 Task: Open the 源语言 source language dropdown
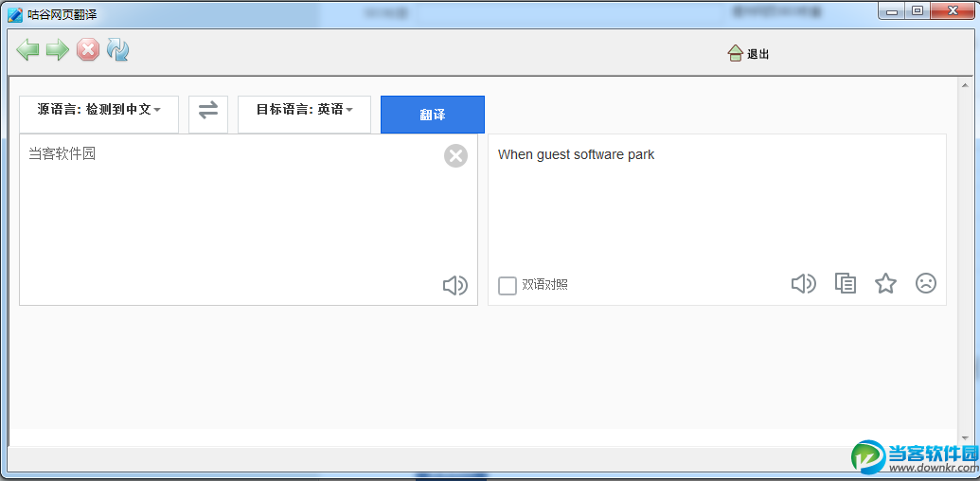pyautogui.click(x=98, y=115)
